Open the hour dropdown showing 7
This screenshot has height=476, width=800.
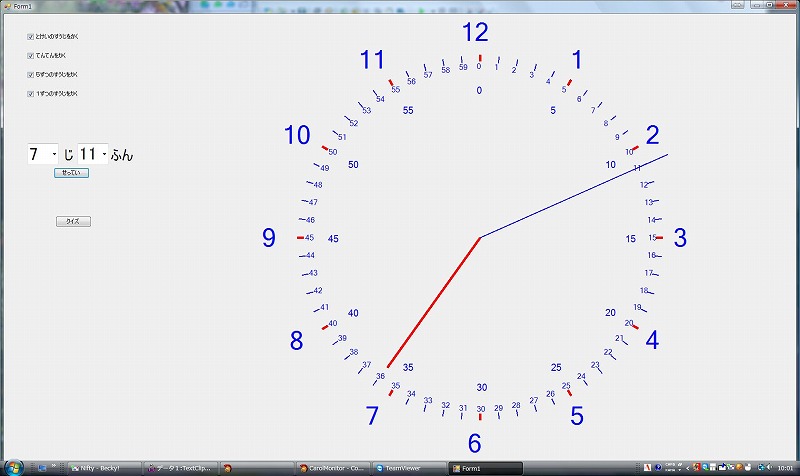coord(43,154)
